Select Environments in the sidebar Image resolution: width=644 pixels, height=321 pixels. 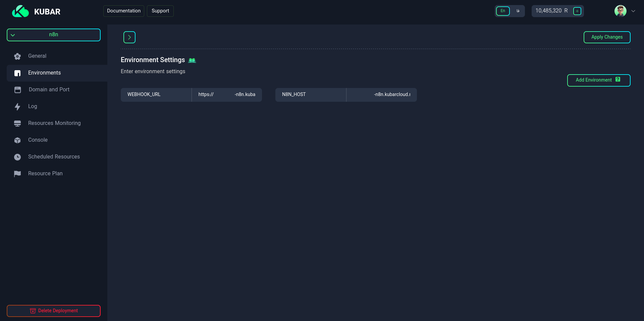[x=57, y=73]
